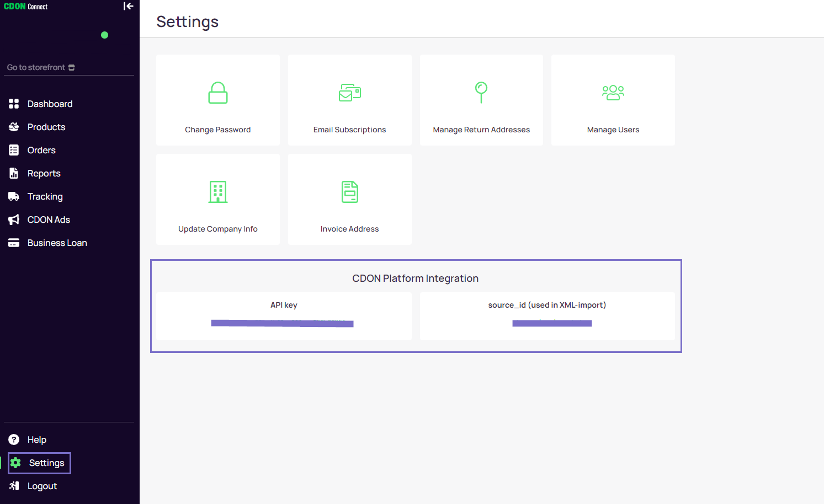Open Dashboard from the sidebar
The image size is (824, 504).
click(x=50, y=104)
